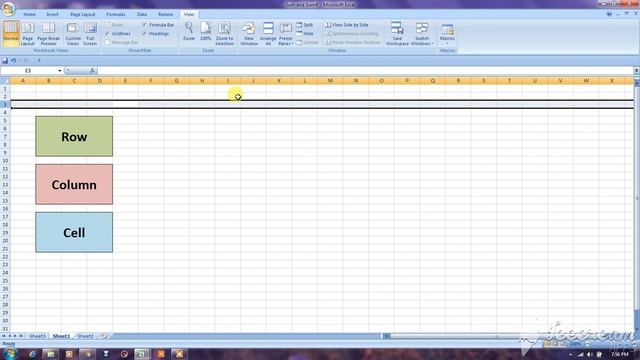Insert a new worksheet tab icon
Viewport: 640px width, 360px height.
point(105,336)
